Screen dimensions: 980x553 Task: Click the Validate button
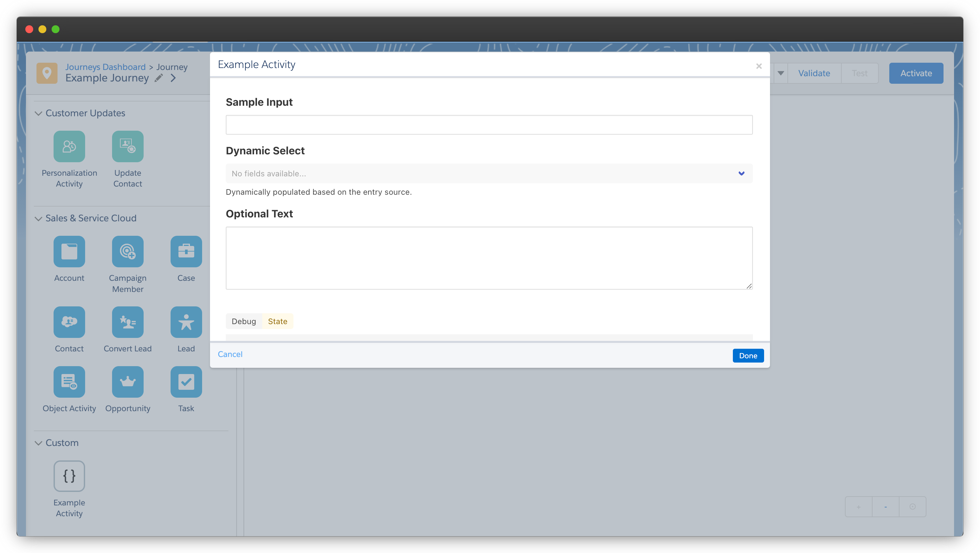click(814, 73)
